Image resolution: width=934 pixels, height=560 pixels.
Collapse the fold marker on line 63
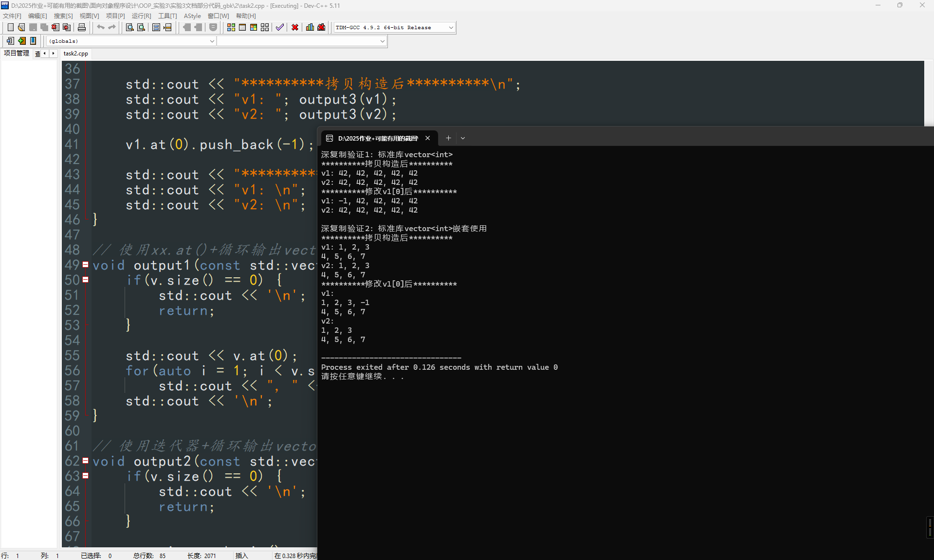pyautogui.click(x=86, y=476)
